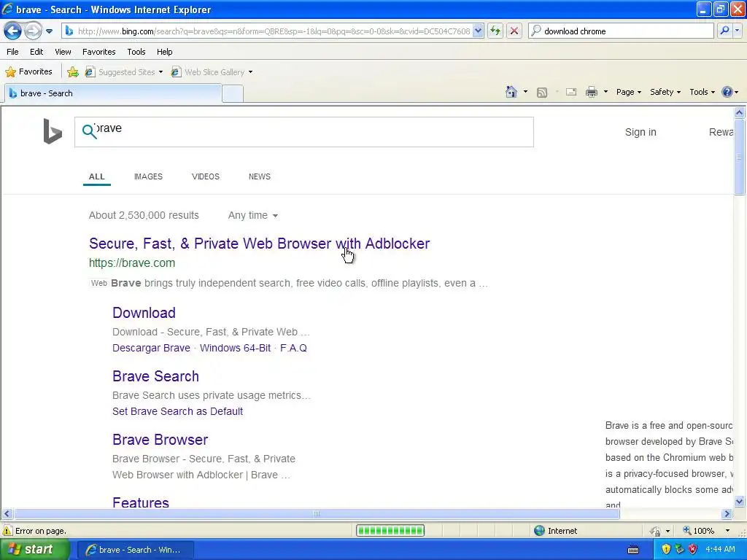The width and height of the screenshot is (747, 560).
Task: Click the Read Mail envelope icon
Action: 571,92
